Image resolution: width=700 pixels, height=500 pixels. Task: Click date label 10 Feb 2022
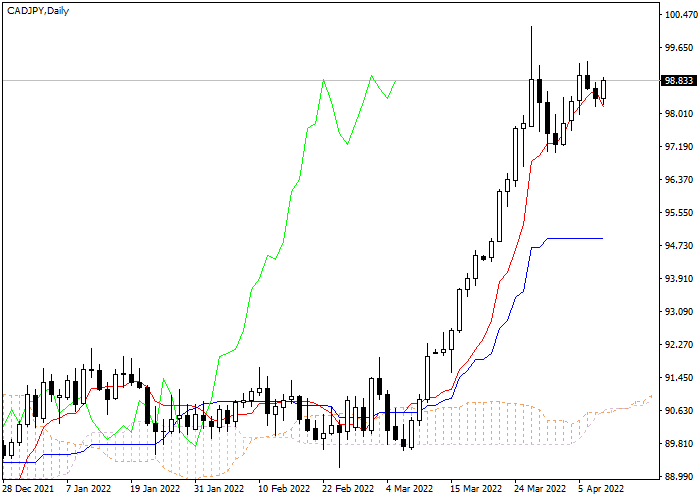[x=284, y=489]
